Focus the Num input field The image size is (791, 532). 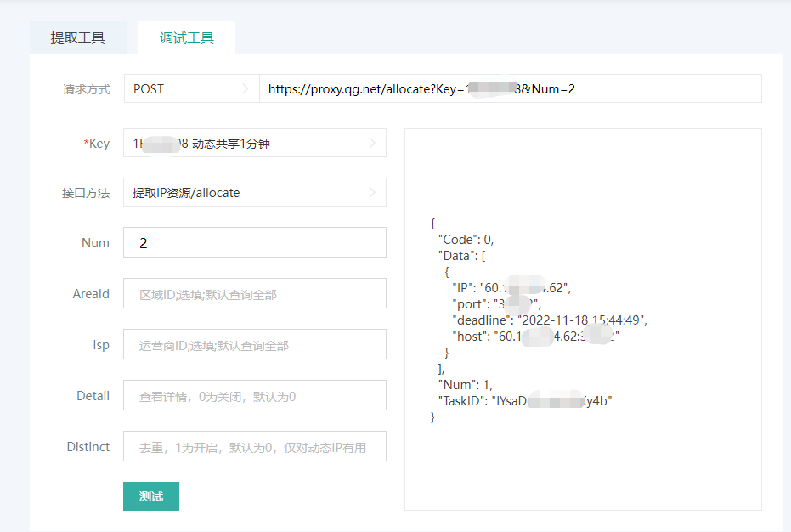coord(255,243)
